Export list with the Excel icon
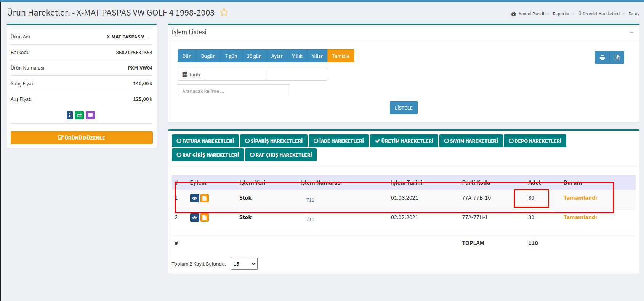 coord(617,57)
